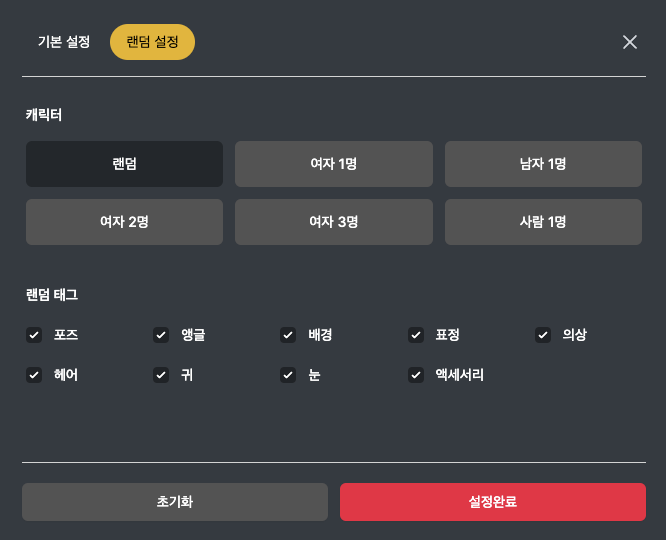Choose the 여자 2명 character option
Viewport: 666px width, 540px height.
click(124, 222)
